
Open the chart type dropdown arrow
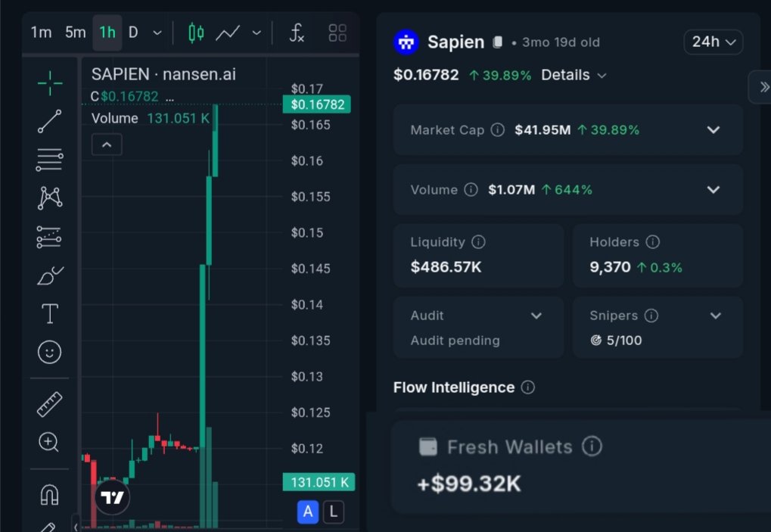[x=256, y=33]
